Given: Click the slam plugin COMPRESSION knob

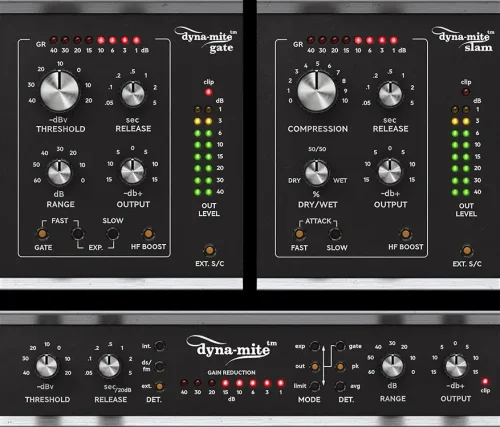Looking at the screenshot, I should 317,91.
